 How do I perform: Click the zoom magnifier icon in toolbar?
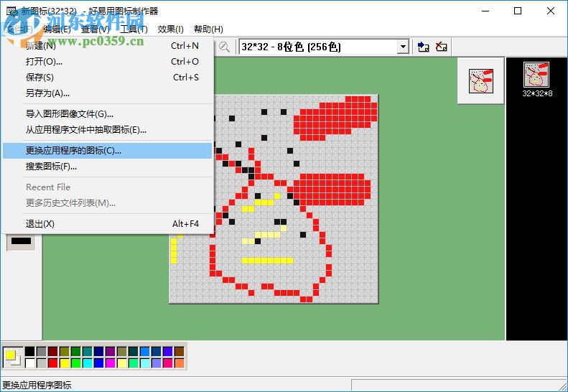224,47
